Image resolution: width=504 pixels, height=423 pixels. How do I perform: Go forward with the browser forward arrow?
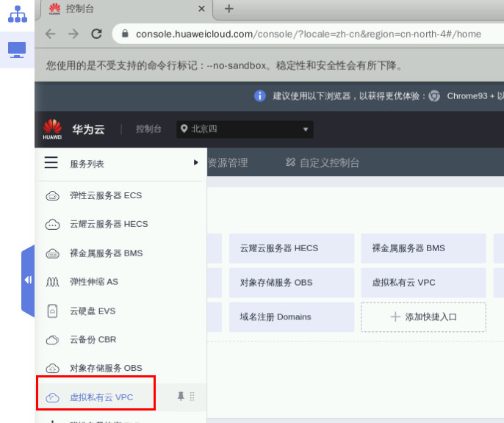73,34
